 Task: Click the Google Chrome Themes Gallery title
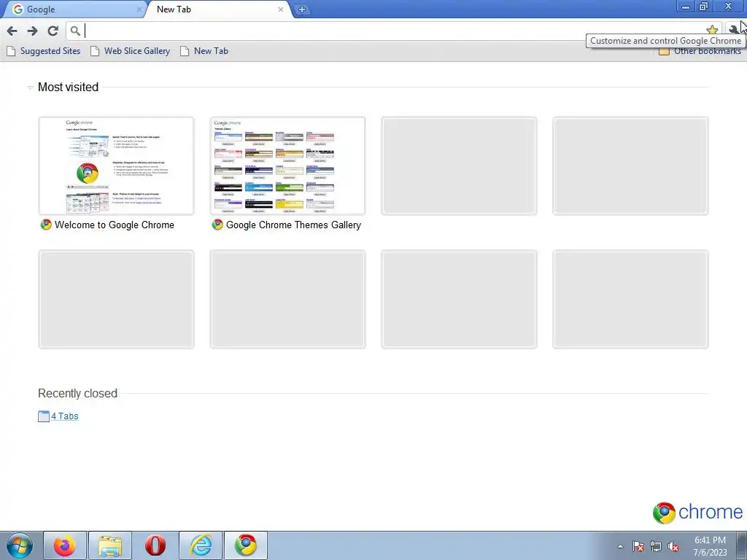click(293, 225)
